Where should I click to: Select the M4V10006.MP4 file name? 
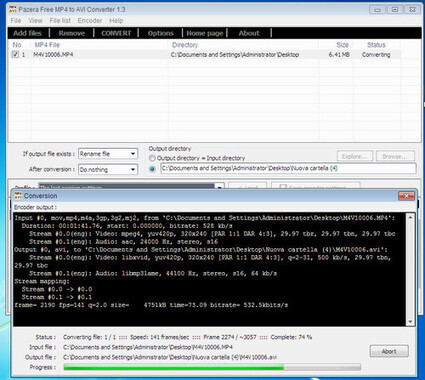(x=53, y=55)
